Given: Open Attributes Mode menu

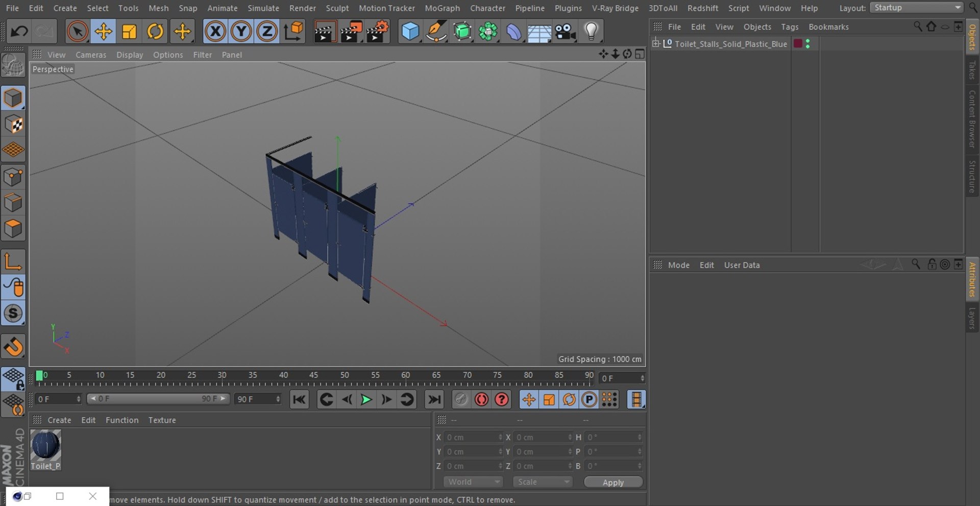Looking at the screenshot, I should [x=678, y=265].
